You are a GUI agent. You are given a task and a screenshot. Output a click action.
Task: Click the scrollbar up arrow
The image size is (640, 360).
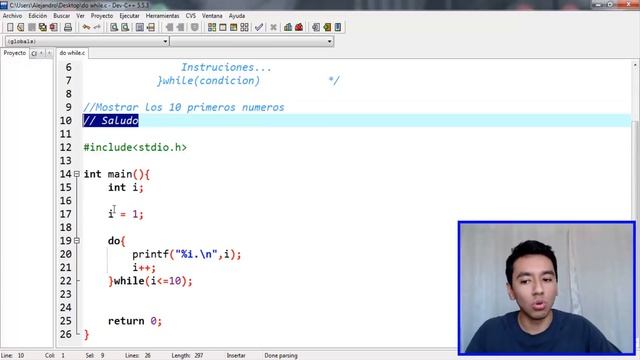(x=635, y=65)
